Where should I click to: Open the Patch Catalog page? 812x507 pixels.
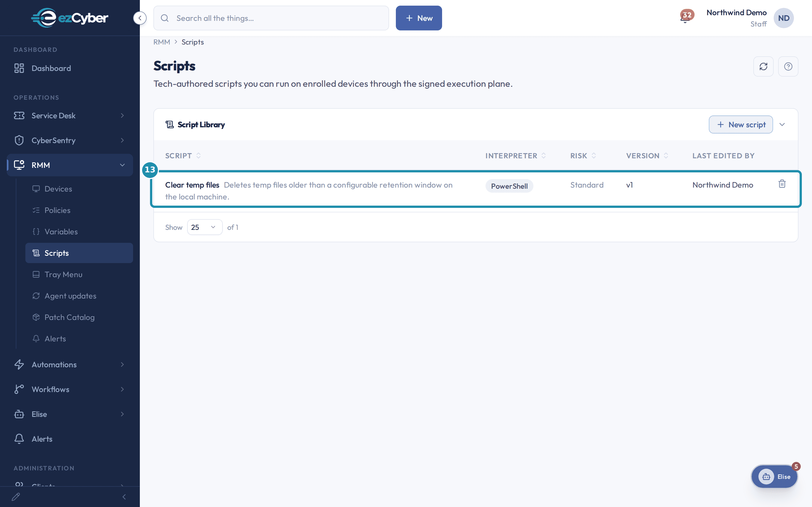[79, 317]
